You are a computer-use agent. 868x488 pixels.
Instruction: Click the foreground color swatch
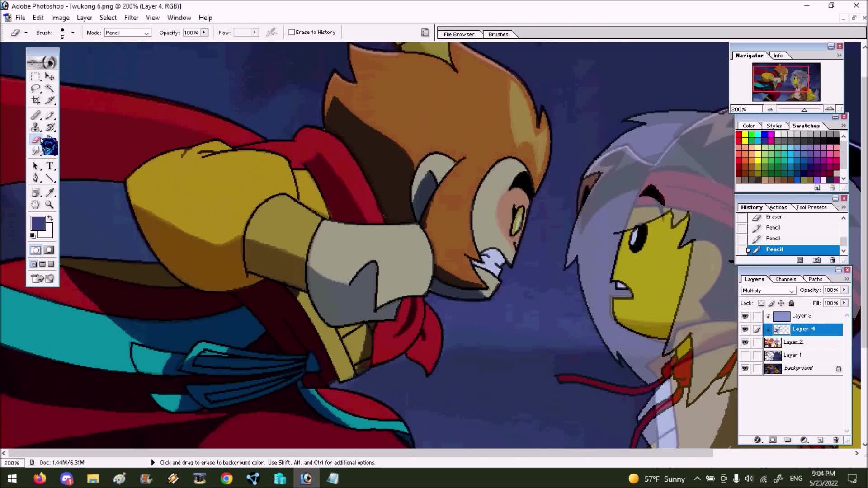(38, 223)
